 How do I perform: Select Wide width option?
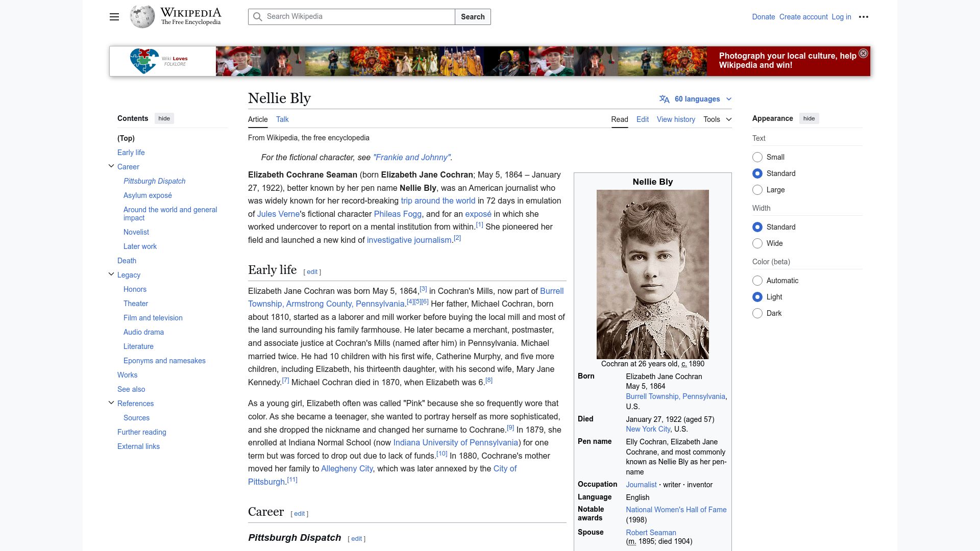757,243
